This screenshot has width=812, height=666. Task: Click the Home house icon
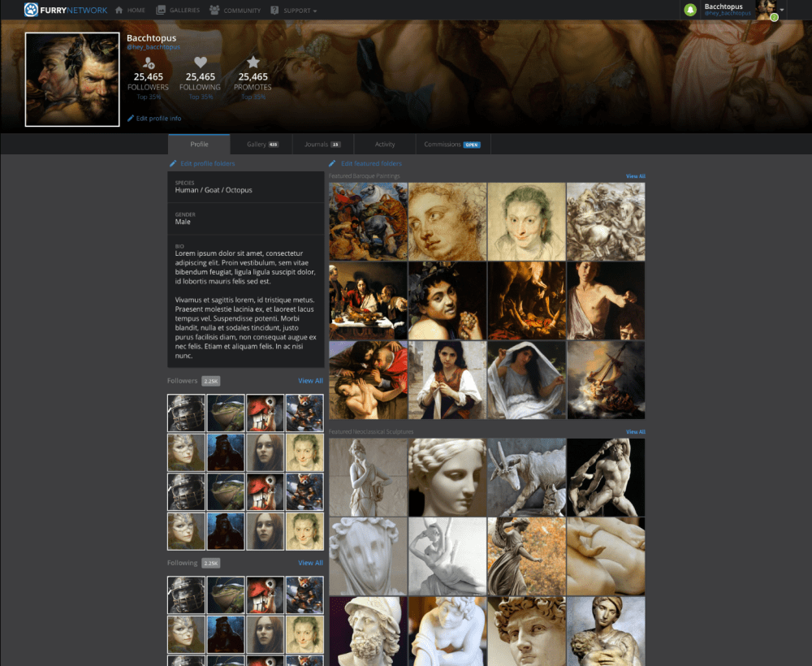119,11
